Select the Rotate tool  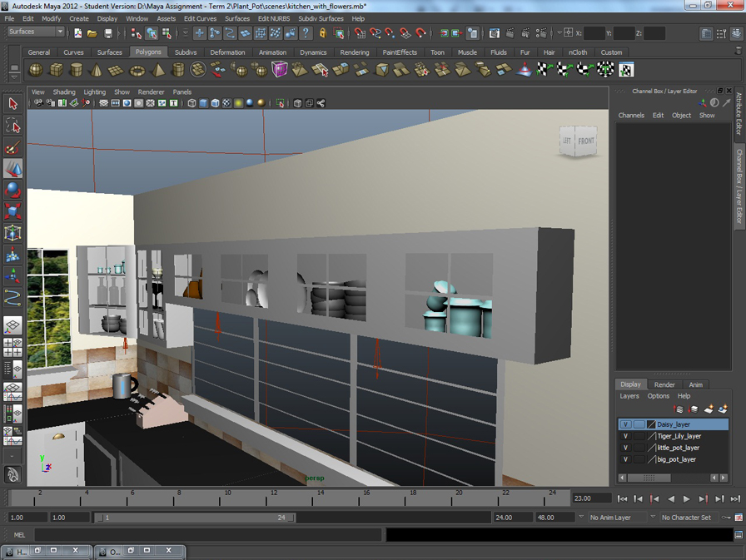click(x=12, y=188)
